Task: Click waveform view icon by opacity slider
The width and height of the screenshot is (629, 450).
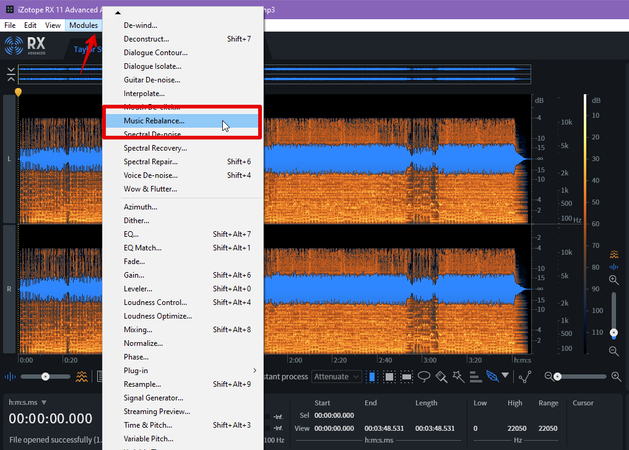Action: pyautogui.click(x=10, y=377)
